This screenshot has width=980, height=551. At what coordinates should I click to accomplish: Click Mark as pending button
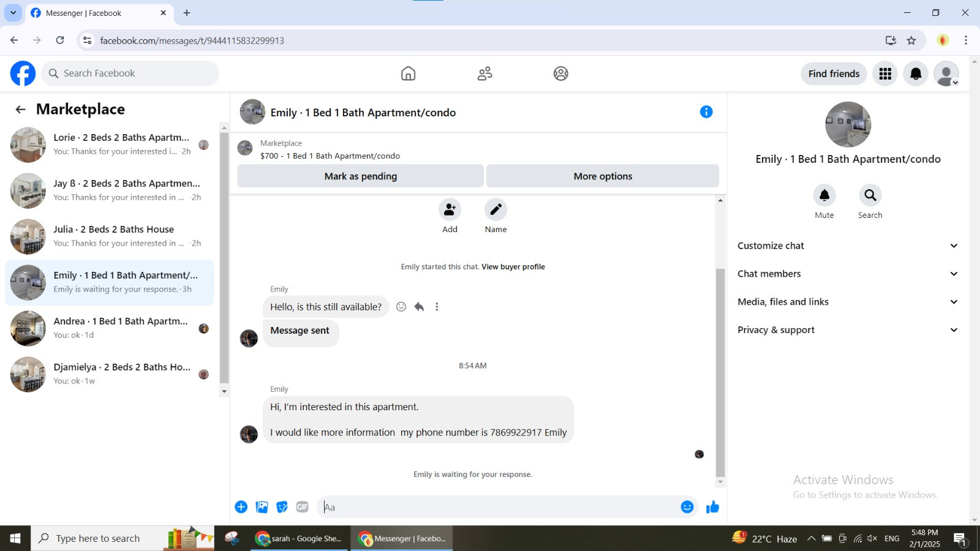click(361, 176)
